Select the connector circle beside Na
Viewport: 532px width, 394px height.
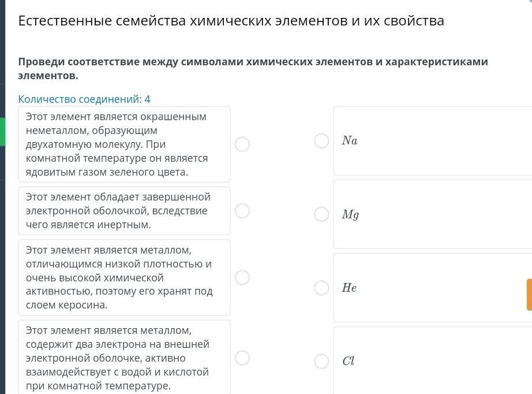point(321,141)
